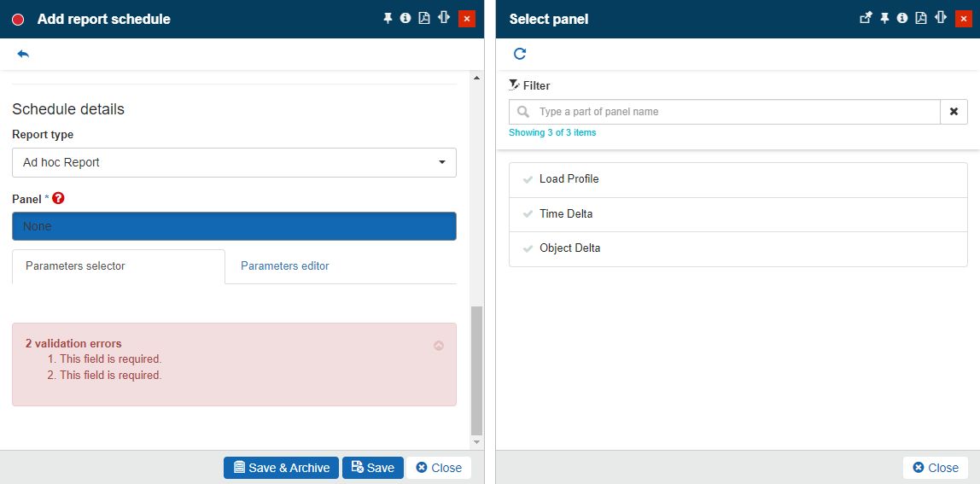
Task: Click the back arrow in Add report schedule
Action: click(x=23, y=54)
